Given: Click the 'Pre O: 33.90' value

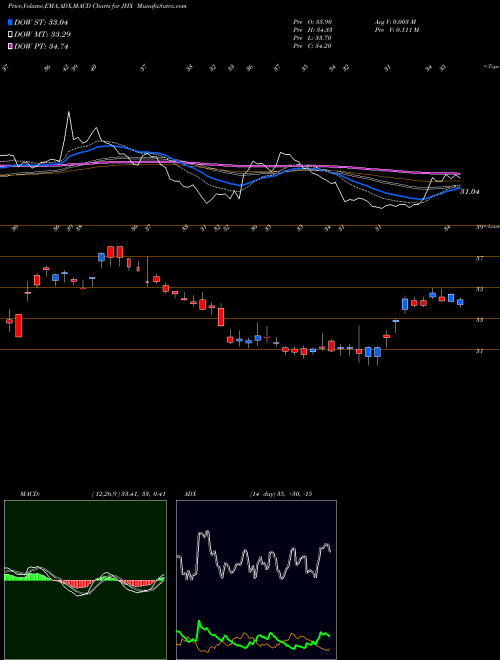Looking at the screenshot, I should coord(313,22).
